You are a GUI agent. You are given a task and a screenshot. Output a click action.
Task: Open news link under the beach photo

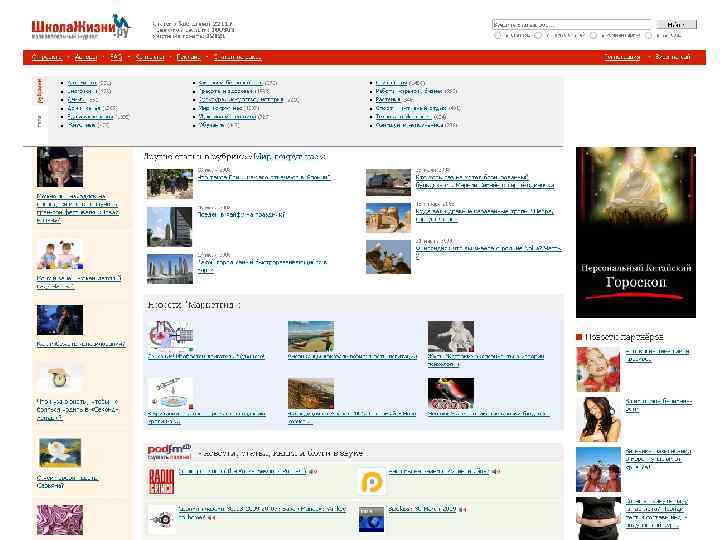click(x=352, y=356)
